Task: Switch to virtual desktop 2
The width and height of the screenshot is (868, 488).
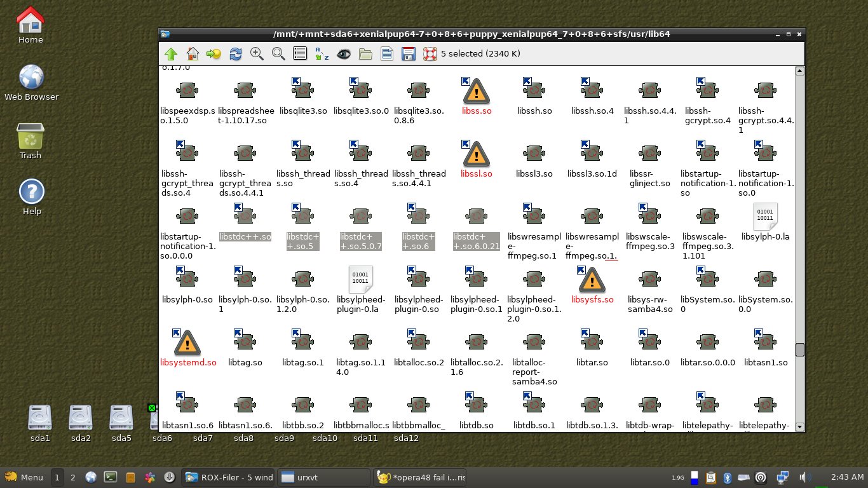Action: click(x=72, y=477)
